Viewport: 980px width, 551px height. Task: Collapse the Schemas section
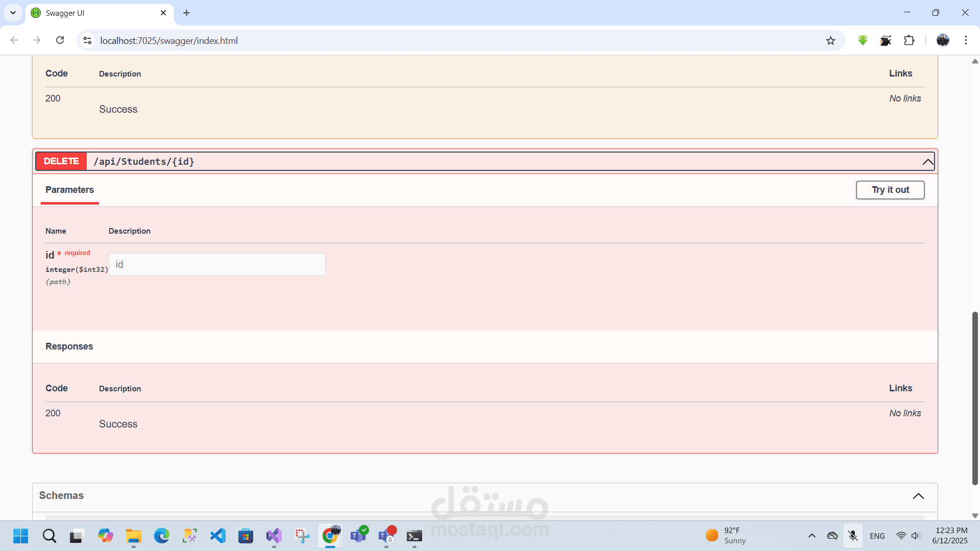pyautogui.click(x=918, y=496)
